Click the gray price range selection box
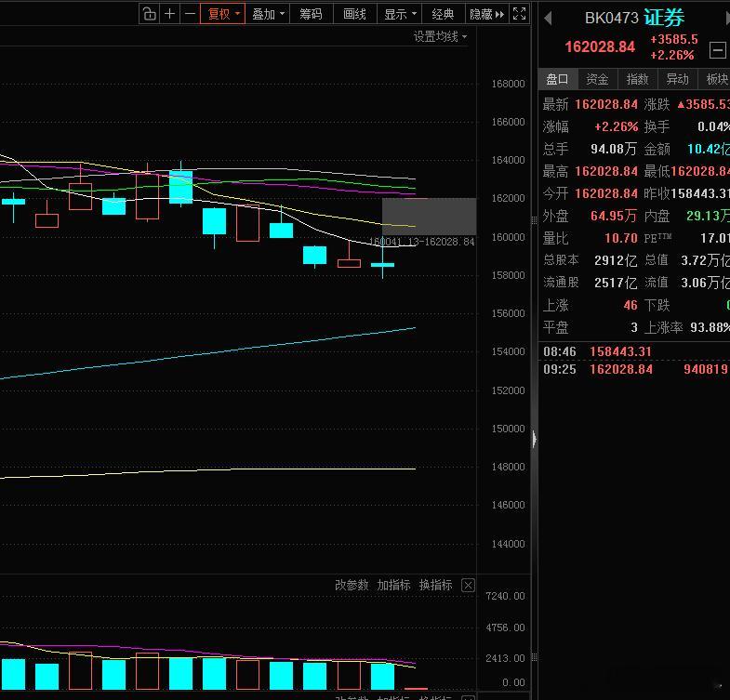The image size is (730, 700). 429,217
